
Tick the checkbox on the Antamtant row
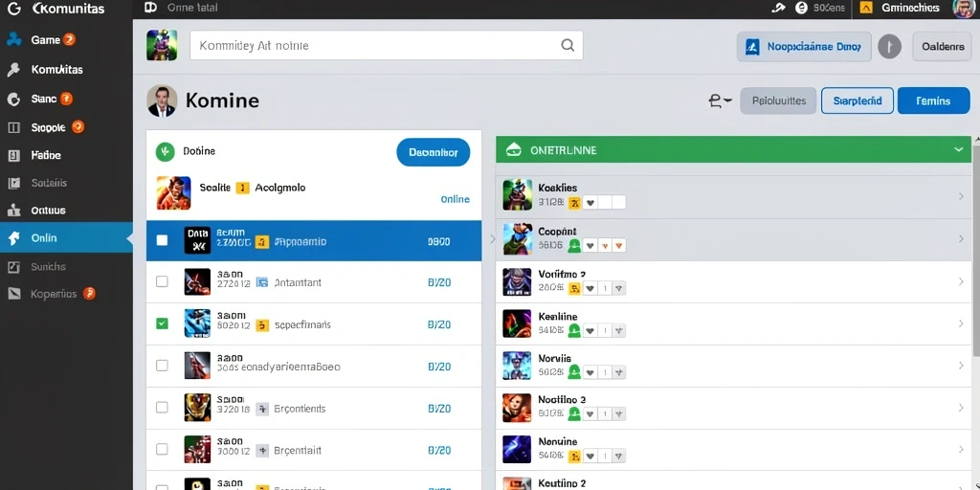click(162, 281)
